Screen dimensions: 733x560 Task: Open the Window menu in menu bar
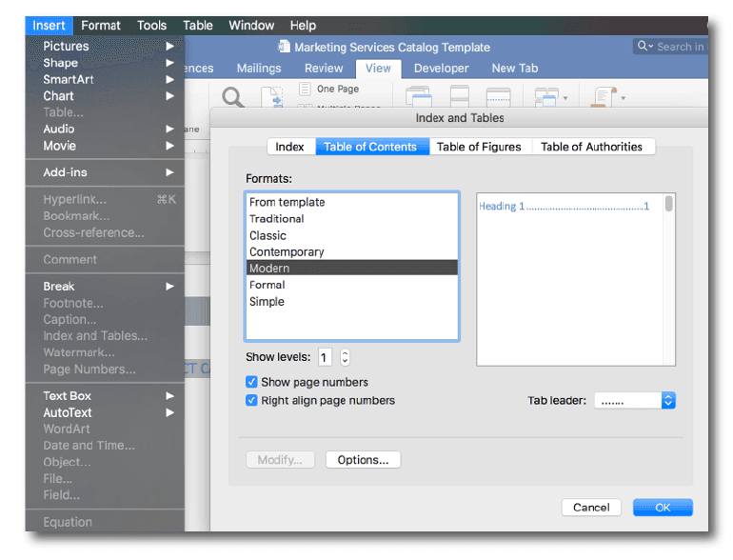(251, 26)
